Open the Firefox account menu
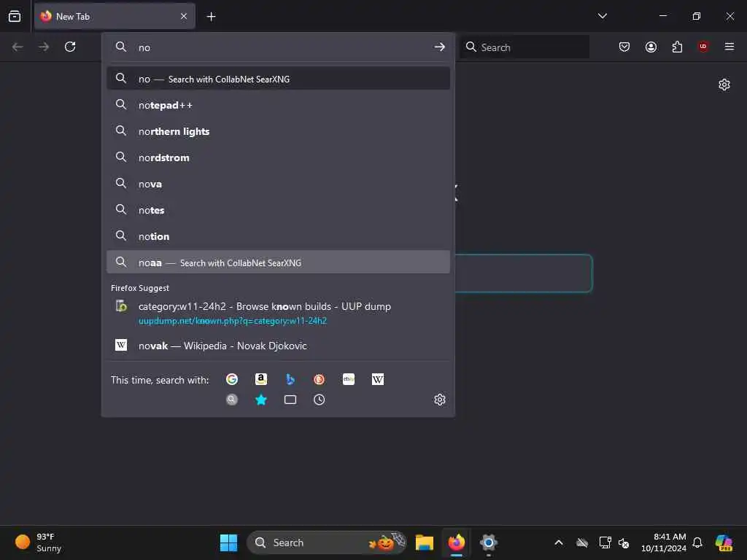Screen dimensions: 747x560 651,47
